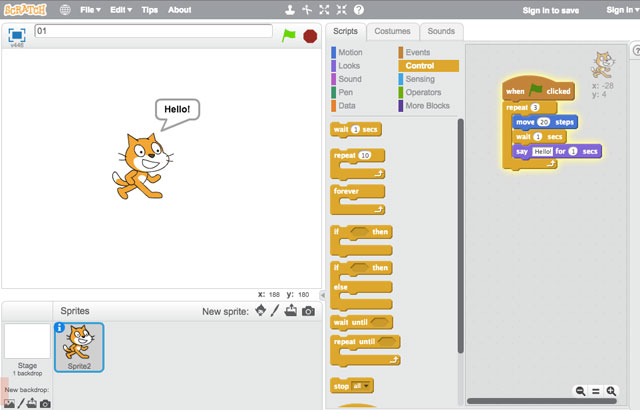Select the Delete scissors tool
This screenshot has width=640, height=410.
coord(307,10)
